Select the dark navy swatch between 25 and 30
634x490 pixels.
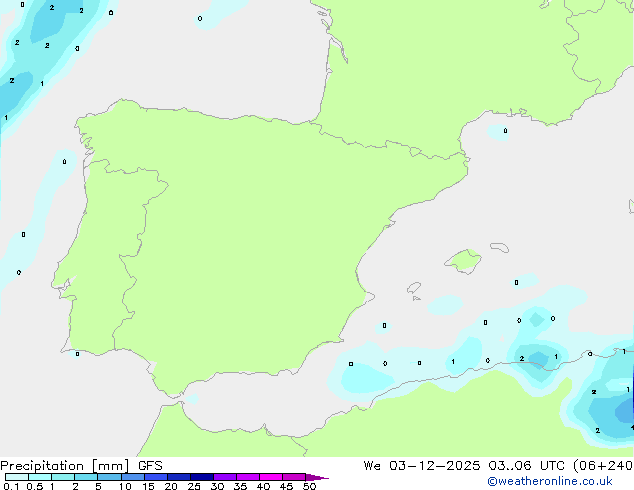tap(202, 477)
